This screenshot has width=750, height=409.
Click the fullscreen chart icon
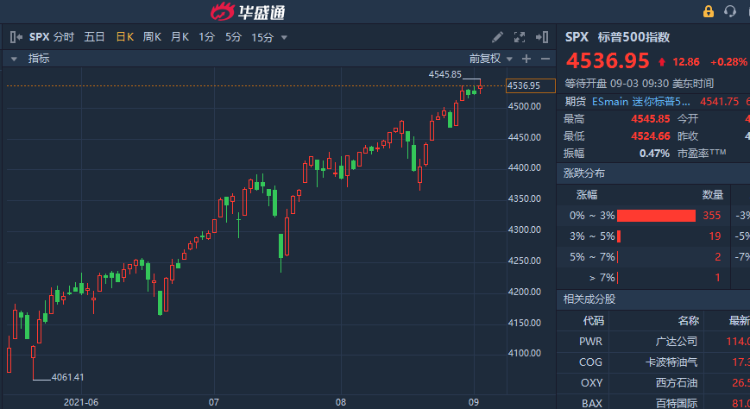tap(520, 37)
